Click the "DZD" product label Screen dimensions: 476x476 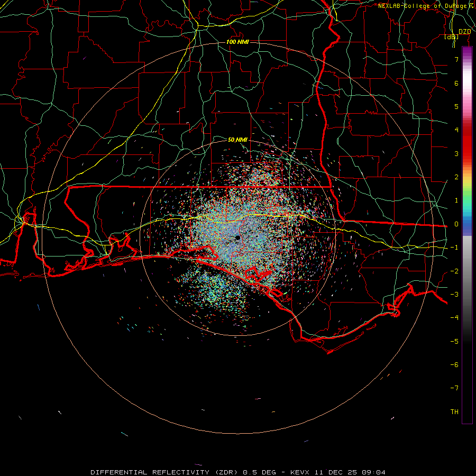click(x=465, y=31)
